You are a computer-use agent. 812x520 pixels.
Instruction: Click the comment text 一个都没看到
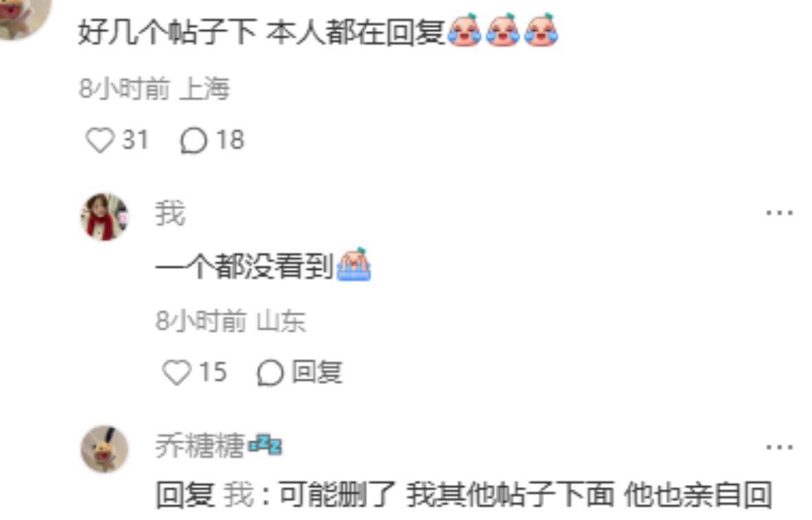(x=245, y=267)
